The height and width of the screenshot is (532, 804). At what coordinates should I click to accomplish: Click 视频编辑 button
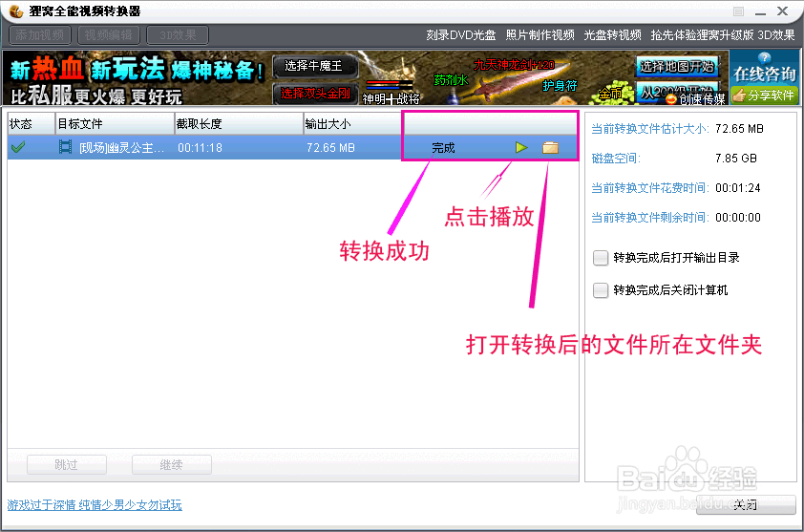coord(109,35)
